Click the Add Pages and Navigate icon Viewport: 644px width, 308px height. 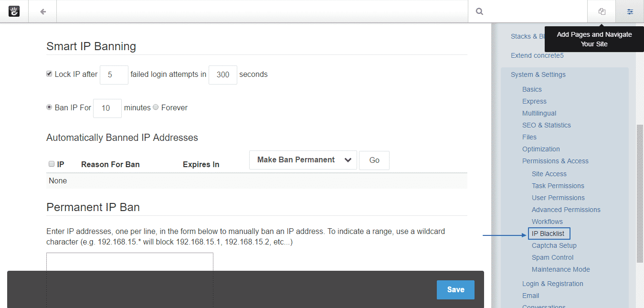[x=601, y=11]
